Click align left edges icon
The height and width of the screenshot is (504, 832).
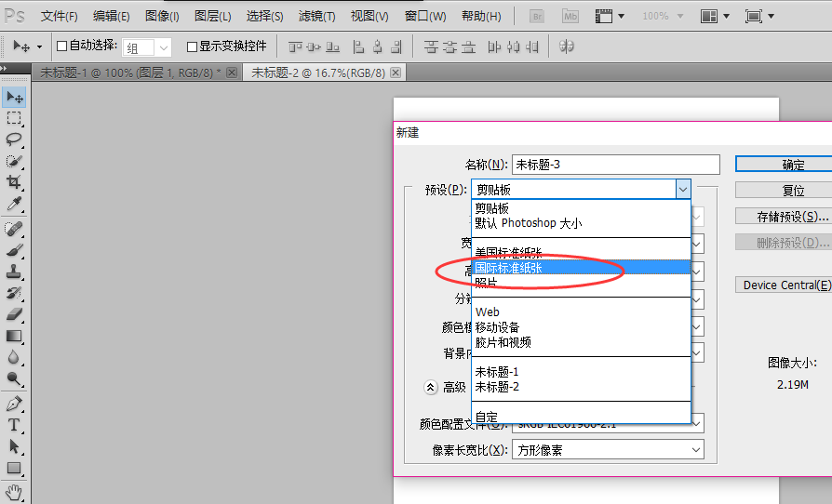pos(358,47)
